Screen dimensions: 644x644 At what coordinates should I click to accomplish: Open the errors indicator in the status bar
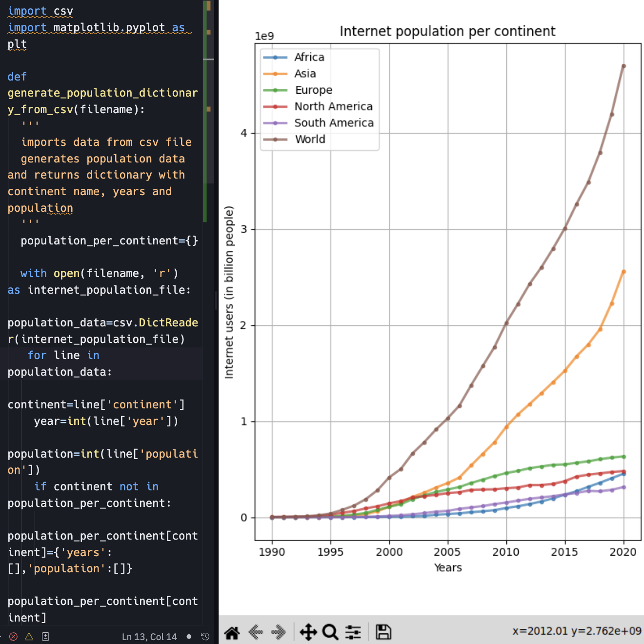[14, 636]
